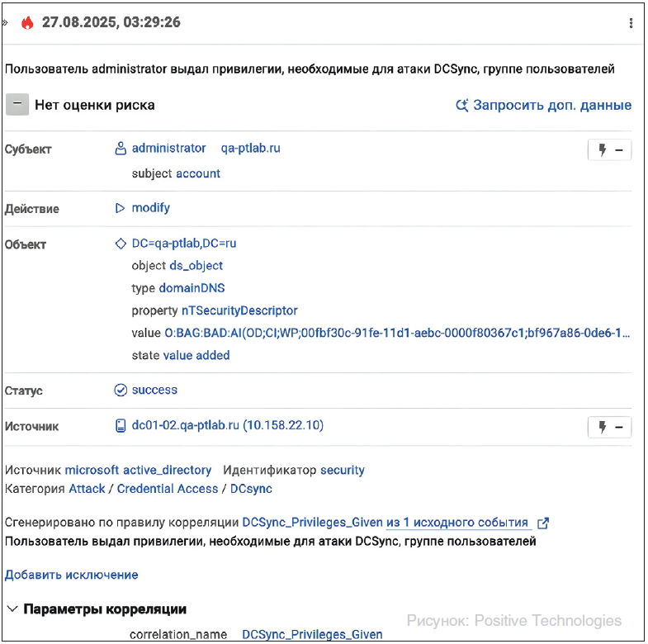Click the checkmark icon next to success

[121, 390]
